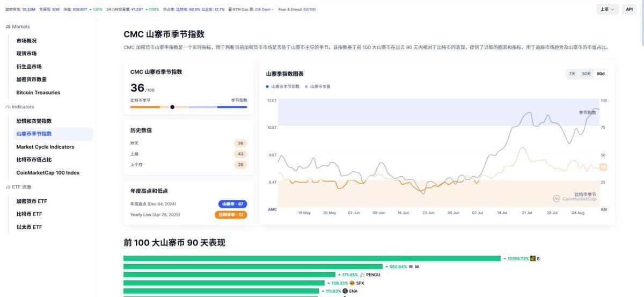Open 市场概况 in the sidebar

tap(26, 41)
